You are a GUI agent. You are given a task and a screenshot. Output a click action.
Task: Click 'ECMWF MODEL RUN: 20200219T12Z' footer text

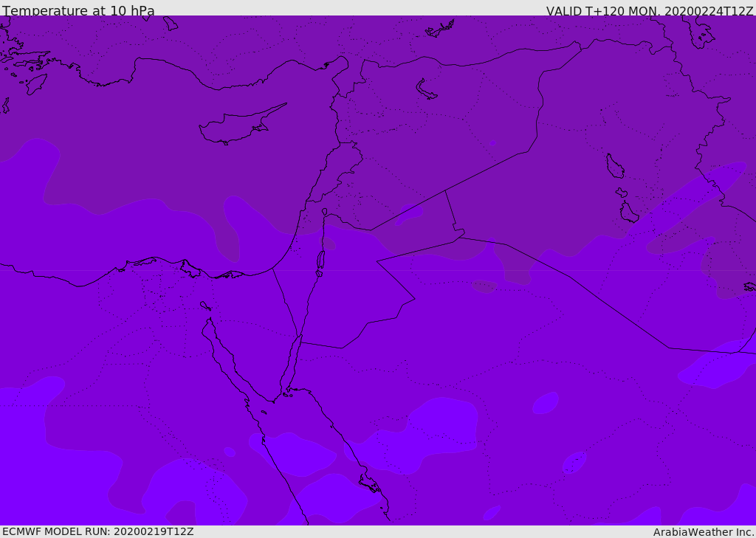(x=98, y=531)
